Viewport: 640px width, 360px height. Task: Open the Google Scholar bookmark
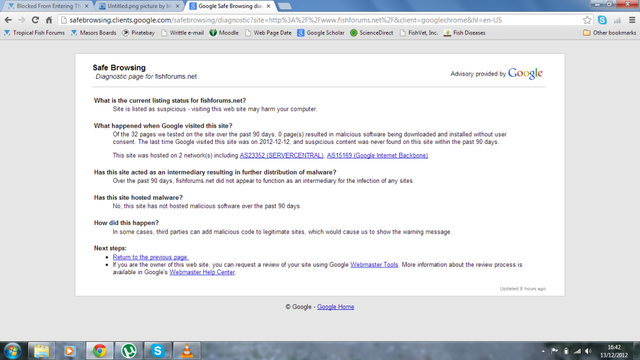(321, 33)
